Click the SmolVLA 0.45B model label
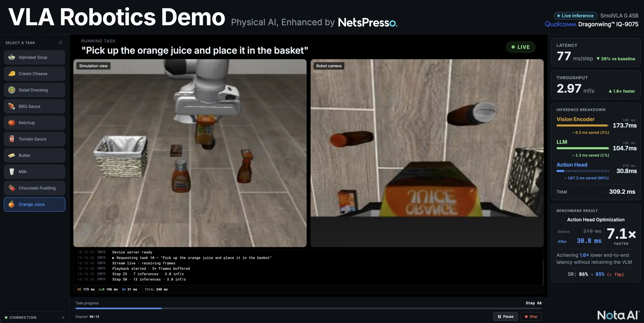644x323 pixels. coord(619,15)
